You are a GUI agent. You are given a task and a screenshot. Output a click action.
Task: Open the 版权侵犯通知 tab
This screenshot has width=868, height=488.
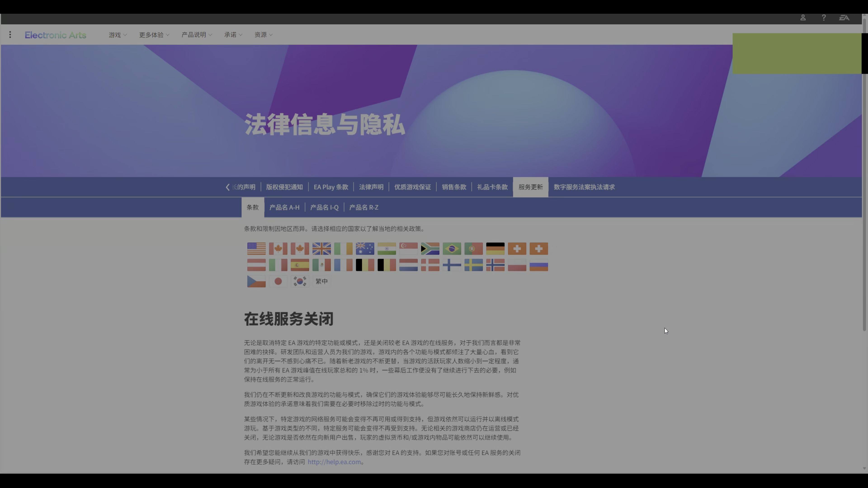coord(284,187)
